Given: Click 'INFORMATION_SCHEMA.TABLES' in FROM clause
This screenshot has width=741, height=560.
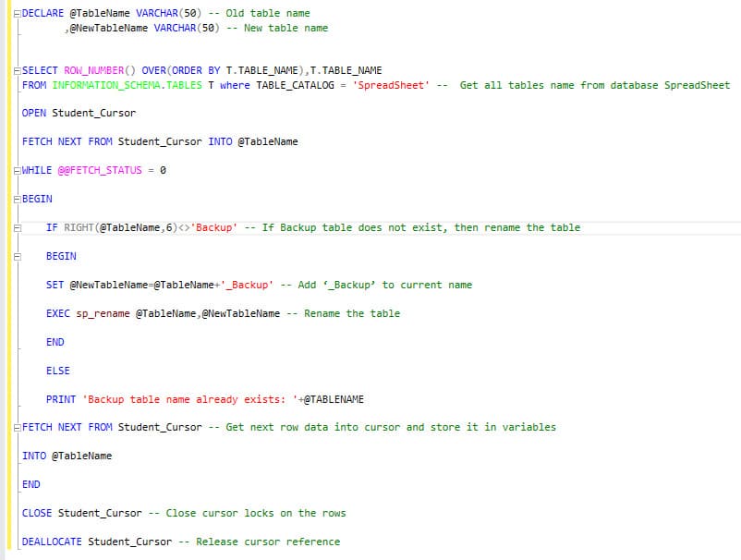Looking at the screenshot, I should pos(127,85).
